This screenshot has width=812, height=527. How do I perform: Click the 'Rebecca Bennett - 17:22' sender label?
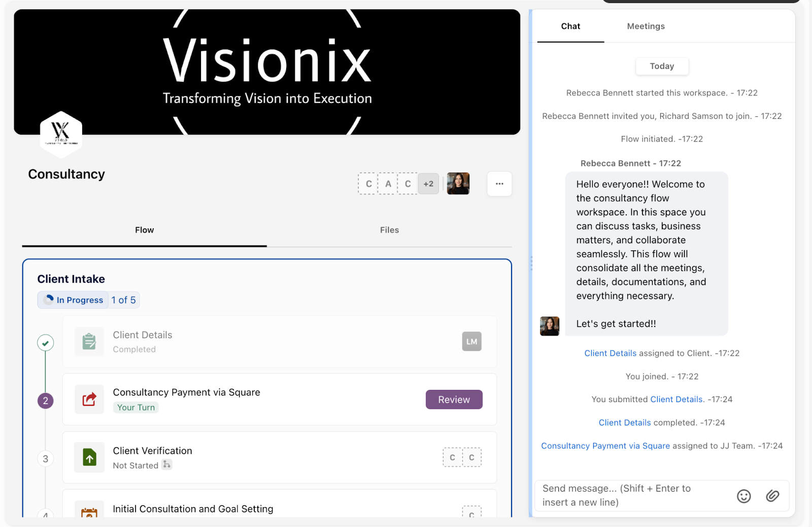point(631,163)
